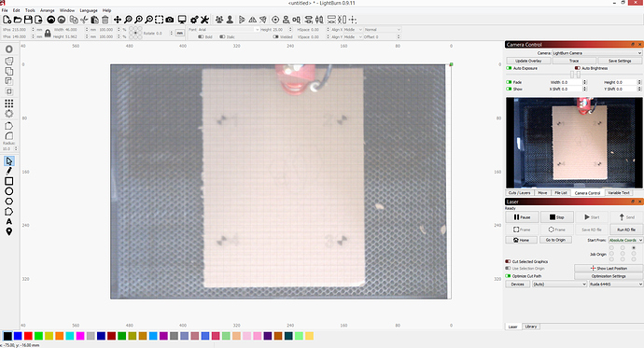Select the Rectangle tool

click(x=8, y=181)
